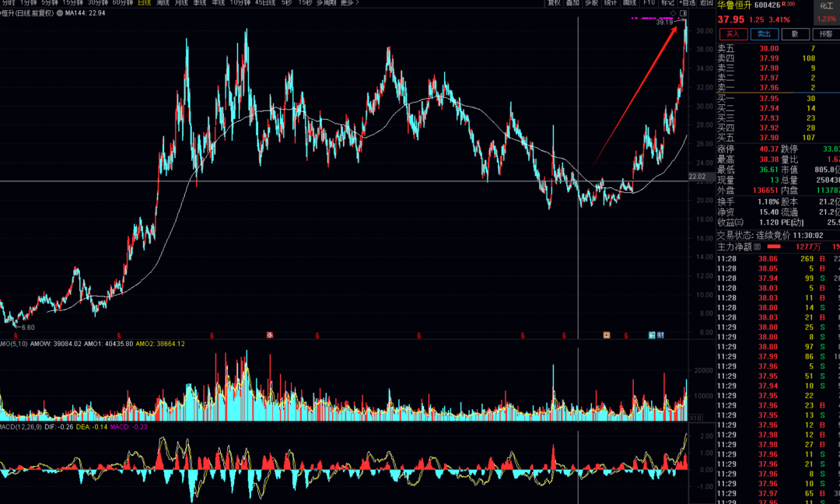This screenshot has width=840, height=504.
Task: Click the diamond icon above price axis
Action: click(674, 13)
